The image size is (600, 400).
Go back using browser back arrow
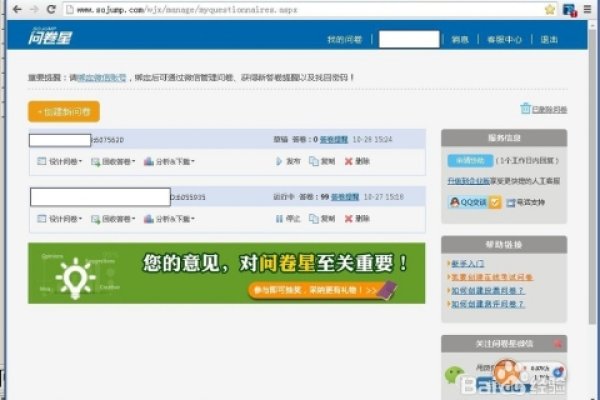coord(17,9)
